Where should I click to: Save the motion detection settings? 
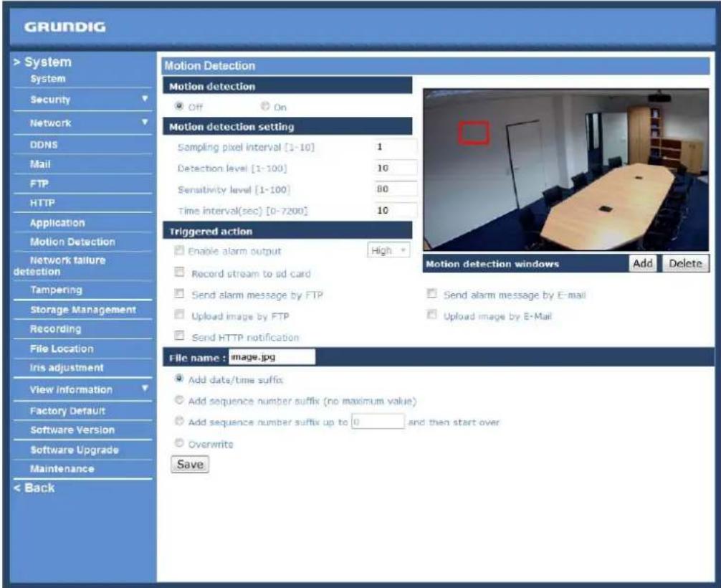pos(190,464)
